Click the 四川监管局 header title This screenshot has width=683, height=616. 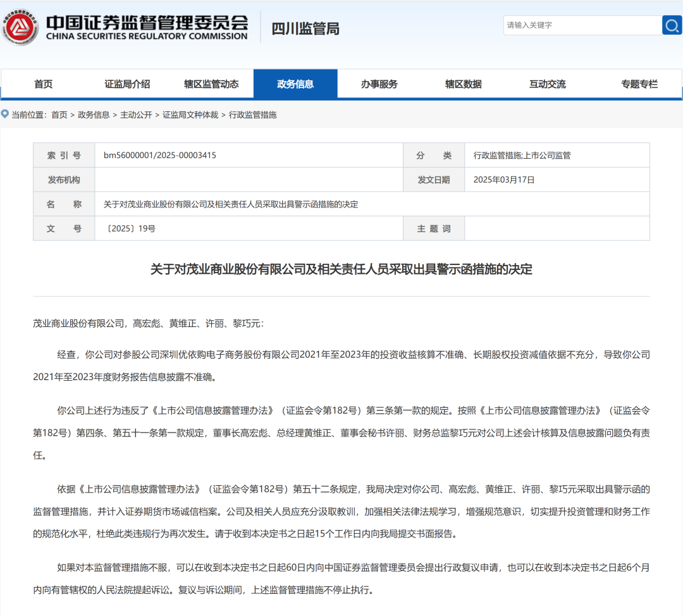[305, 28]
